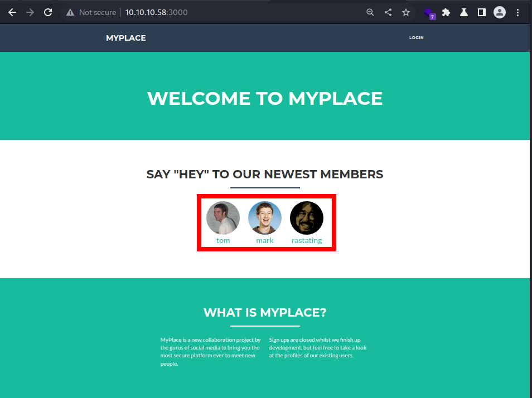Toggle the browser side panel

(x=481, y=13)
